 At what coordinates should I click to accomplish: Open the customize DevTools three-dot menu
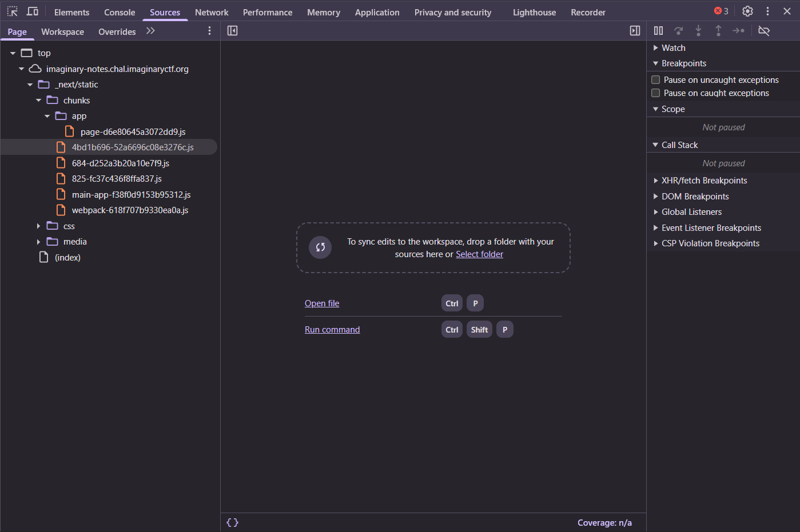(767, 11)
